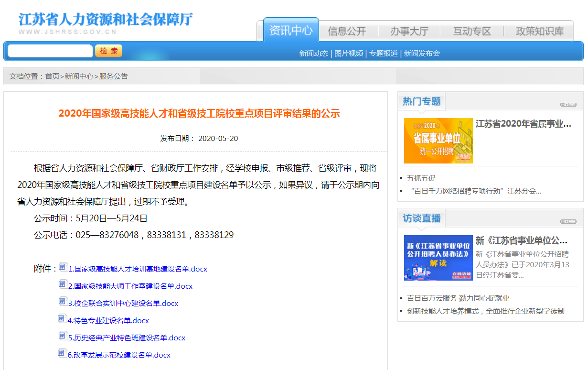Click the docx icon for 特色专业建设名单

[63, 319]
